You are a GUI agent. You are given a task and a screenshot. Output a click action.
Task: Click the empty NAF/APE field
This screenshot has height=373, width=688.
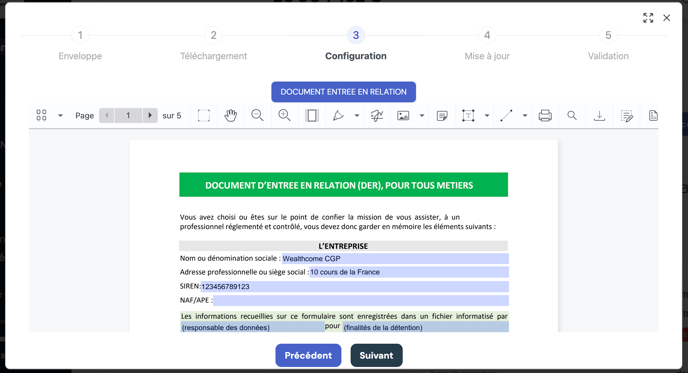(x=361, y=300)
